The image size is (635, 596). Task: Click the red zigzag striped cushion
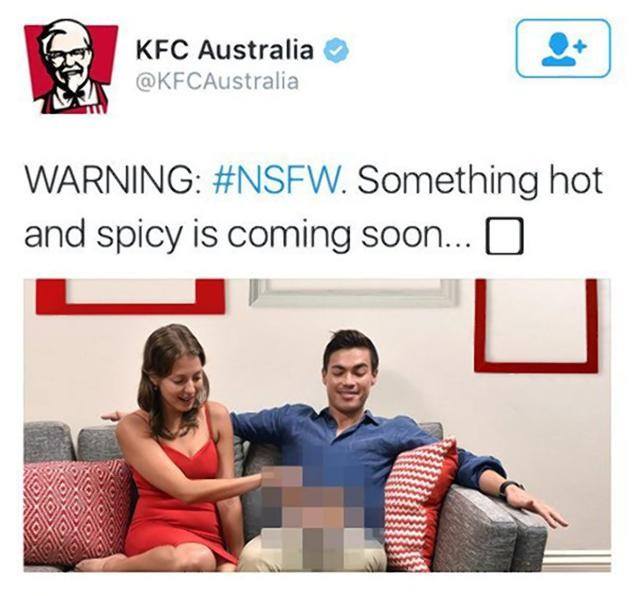(419, 506)
